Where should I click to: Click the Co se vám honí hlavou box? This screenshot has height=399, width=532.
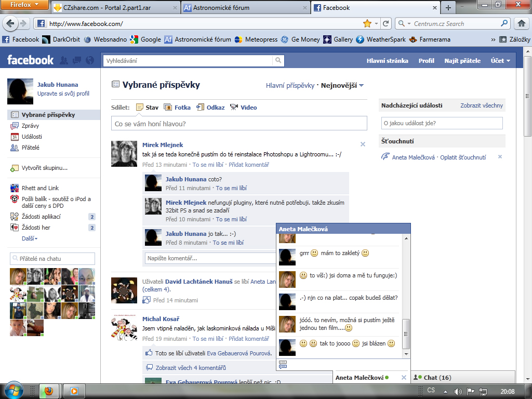pos(239,124)
